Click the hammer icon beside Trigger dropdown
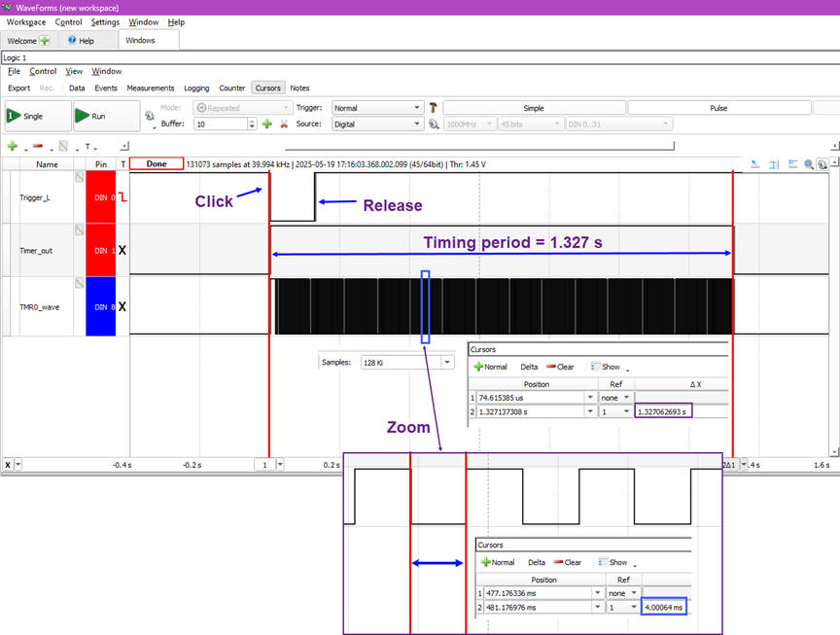840x635 pixels. click(x=434, y=108)
